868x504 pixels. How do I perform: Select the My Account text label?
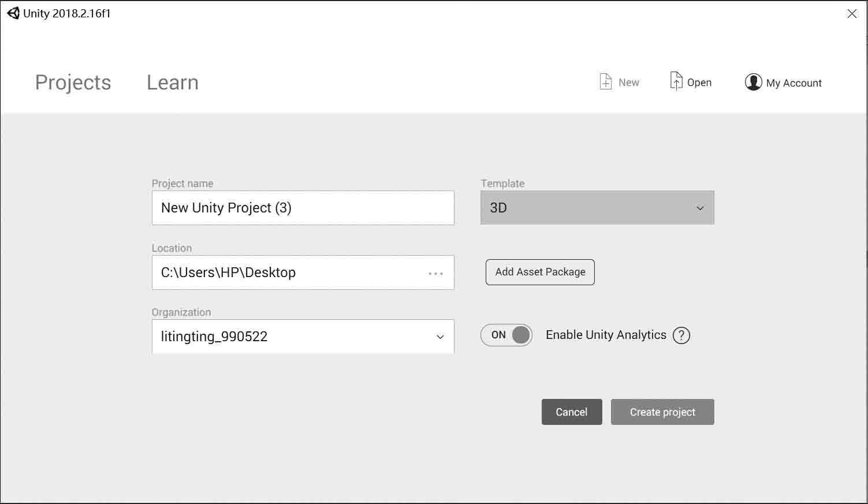[794, 83]
